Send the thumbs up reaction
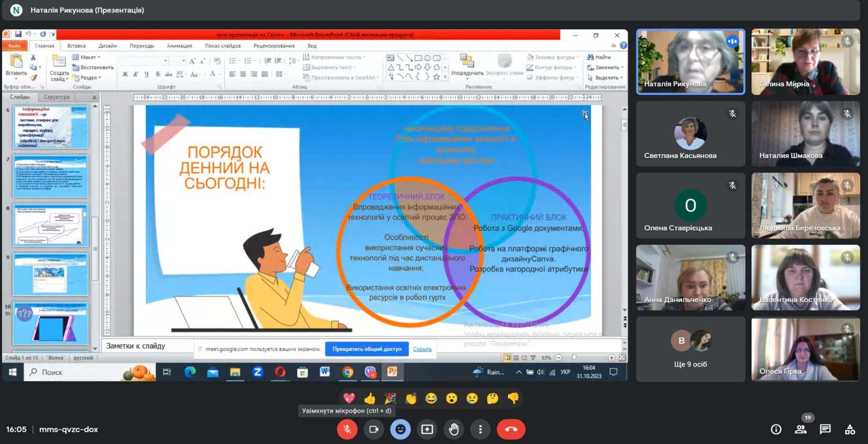Image resolution: width=868 pixels, height=444 pixels. 370,398
